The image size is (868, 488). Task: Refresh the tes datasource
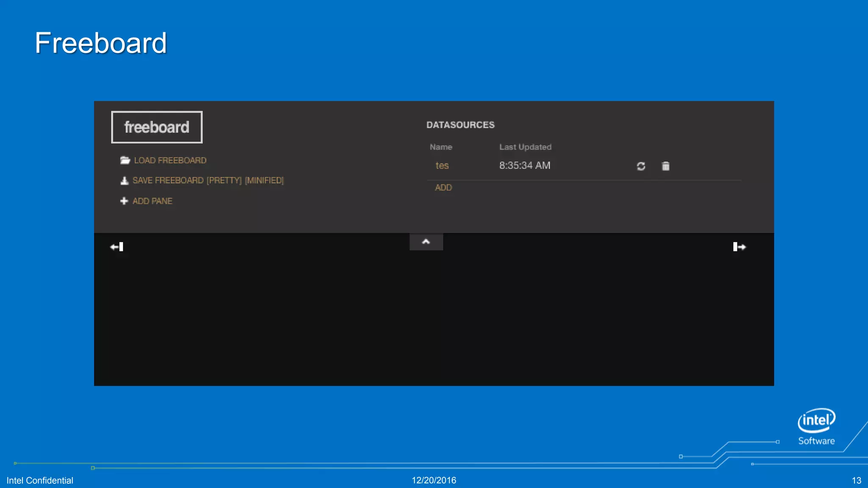tap(641, 166)
